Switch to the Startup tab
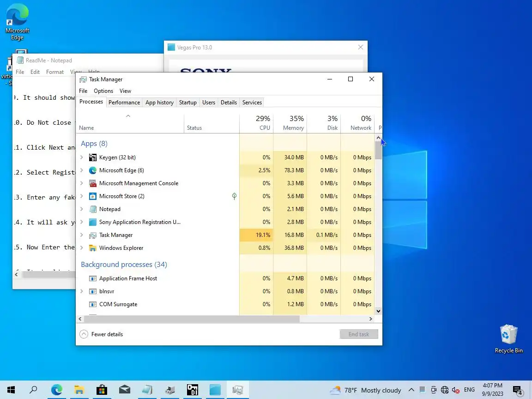Screen dimensions: 532x399 pos(187,103)
